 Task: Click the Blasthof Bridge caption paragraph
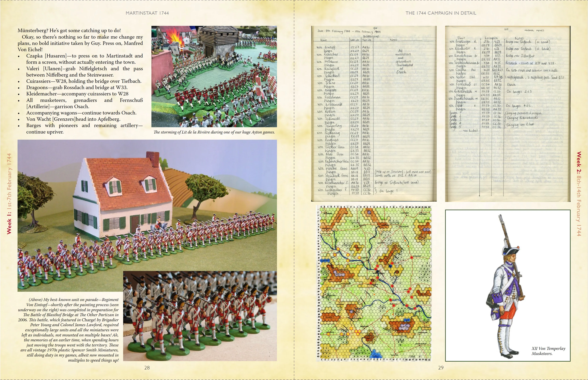pos(68,330)
